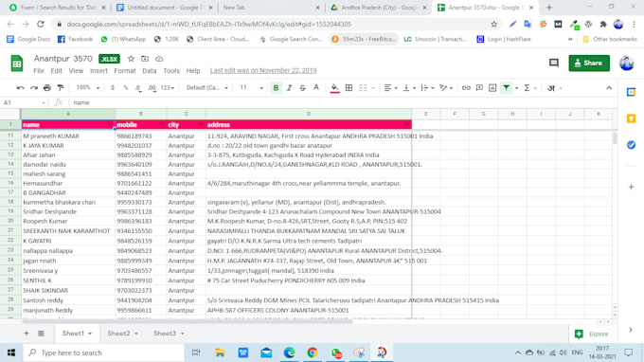Print the spreadsheet
Image resolution: width=644 pixels, height=362 pixels.
(47, 88)
